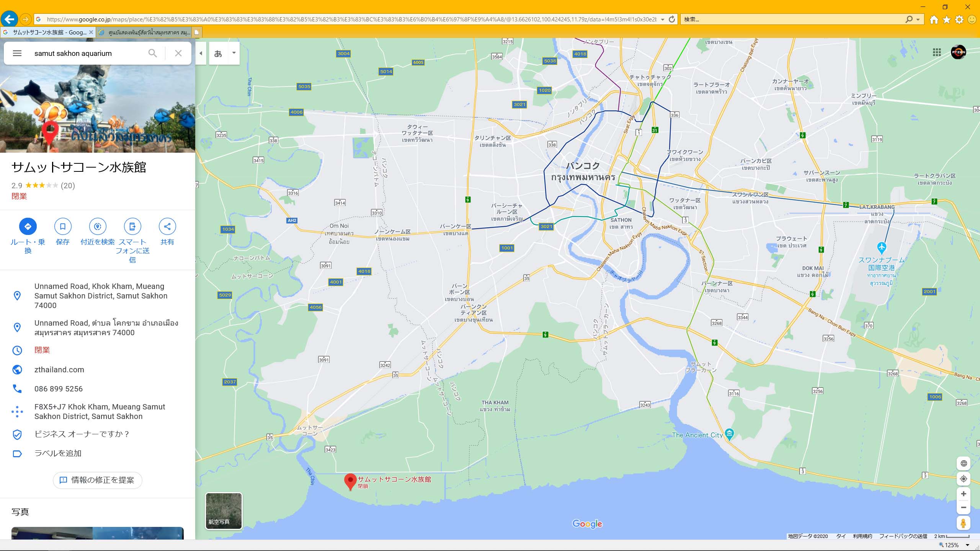Open the aquarium header photo
This screenshot has height=551, width=980.
(98, 109)
